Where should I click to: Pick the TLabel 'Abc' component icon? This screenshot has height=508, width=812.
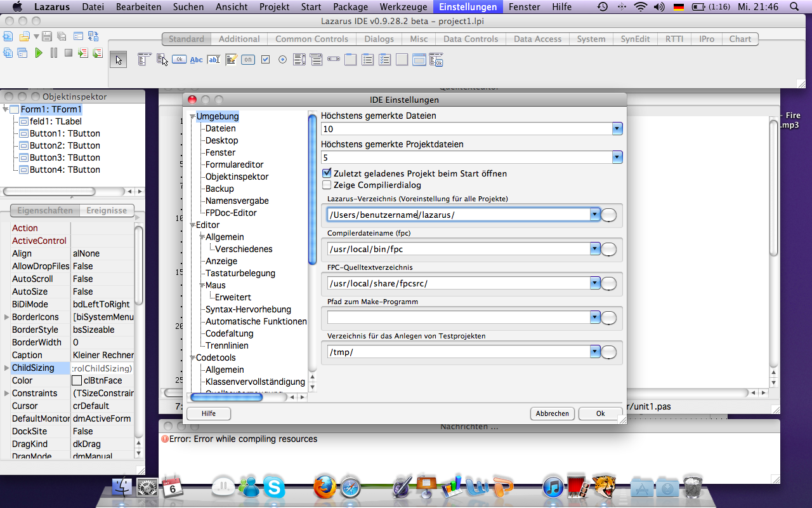click(197, 60)
